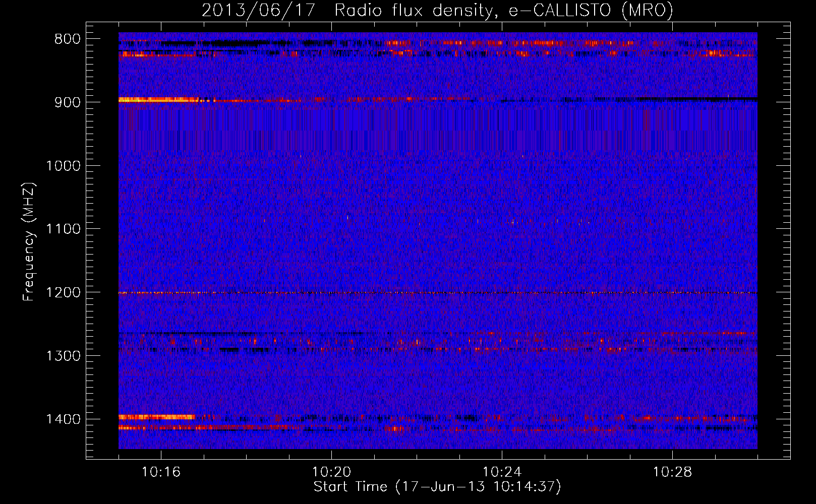Click the 10:28 time tick label
The image size is (816, 504).
[x=672, y=472]
